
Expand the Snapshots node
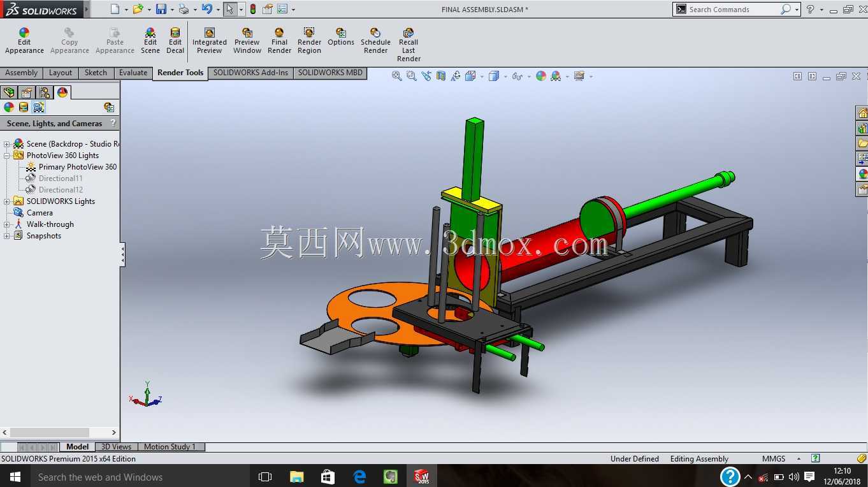(x=7, y=236)
